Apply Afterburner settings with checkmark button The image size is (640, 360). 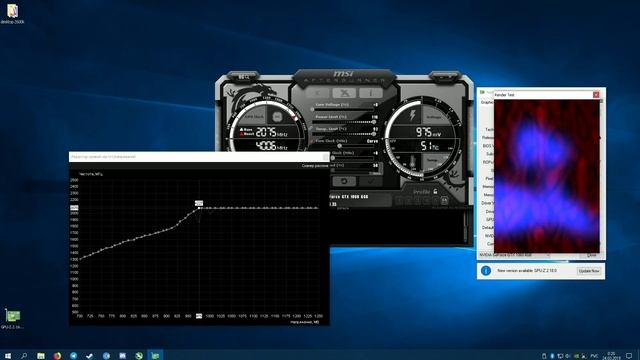click(x=371, y=181)
